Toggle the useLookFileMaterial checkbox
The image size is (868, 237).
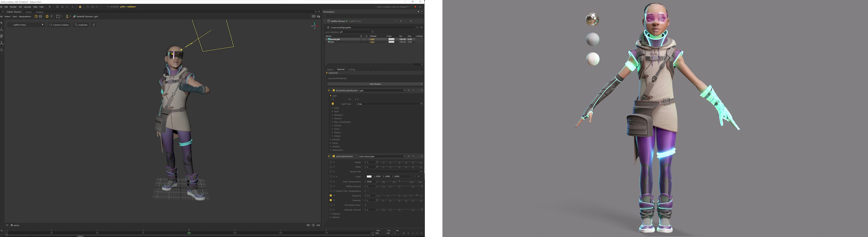(348, 78)
